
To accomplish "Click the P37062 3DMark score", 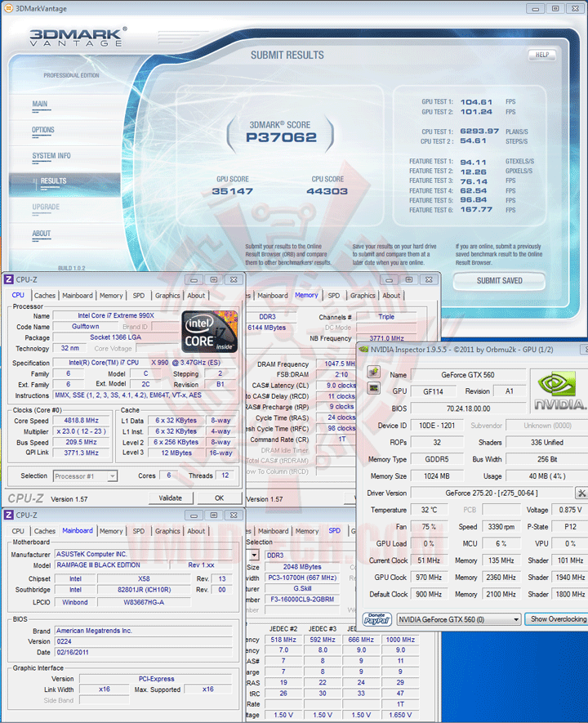I will (281, 137).
